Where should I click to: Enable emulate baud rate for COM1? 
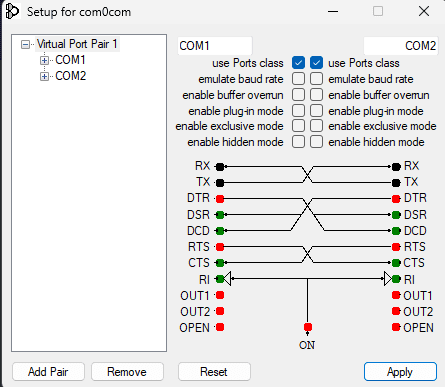point(298,79)
